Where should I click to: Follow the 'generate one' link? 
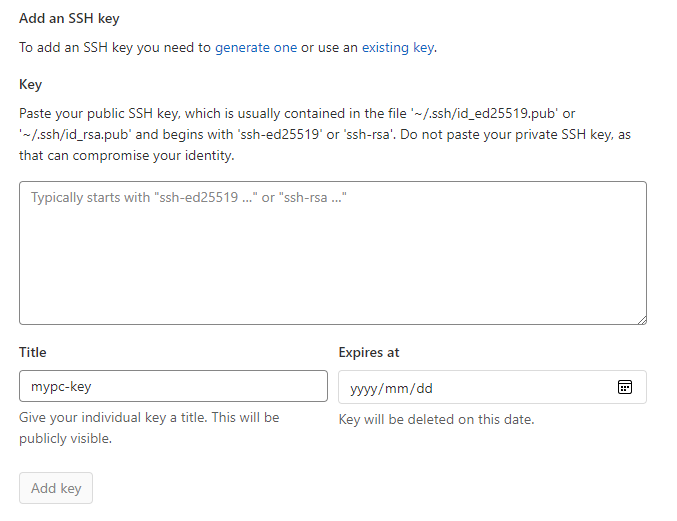coord(256,47)
